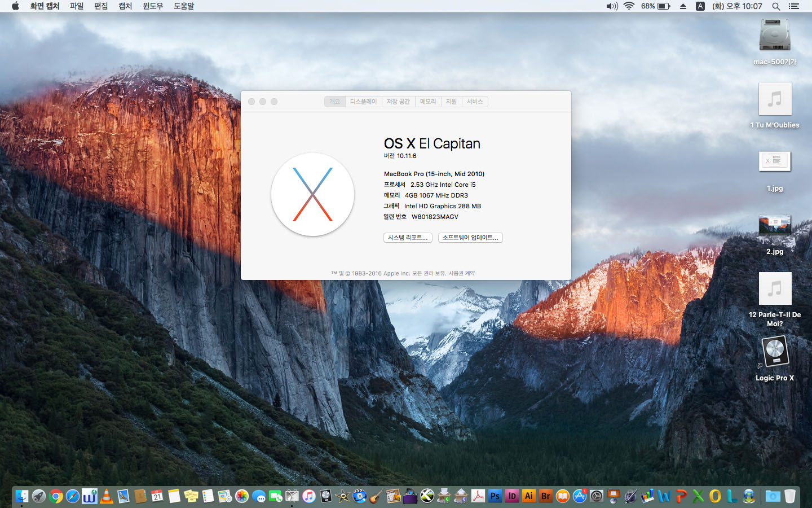Click the 소프트웨어 업데이트... button

[x=470, y=238]
